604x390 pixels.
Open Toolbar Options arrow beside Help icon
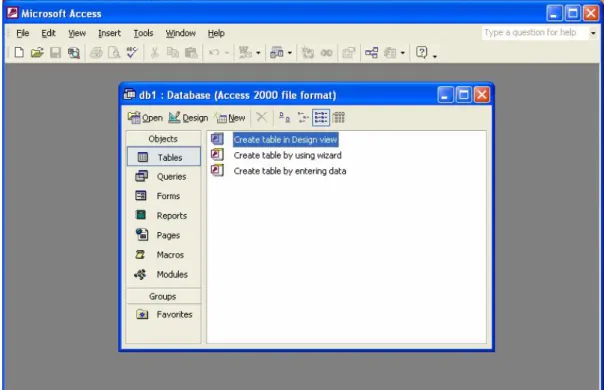click(x=435, y=56)
